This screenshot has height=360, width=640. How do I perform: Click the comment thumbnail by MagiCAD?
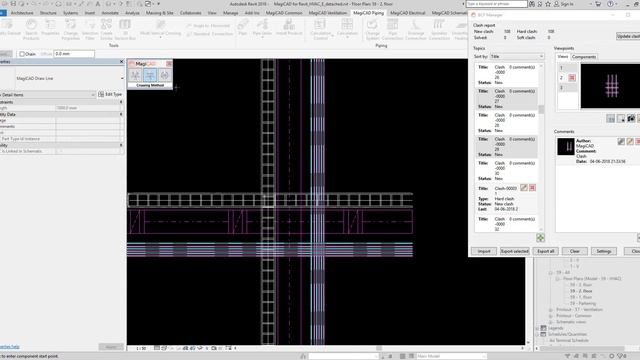tap(566, 147)
